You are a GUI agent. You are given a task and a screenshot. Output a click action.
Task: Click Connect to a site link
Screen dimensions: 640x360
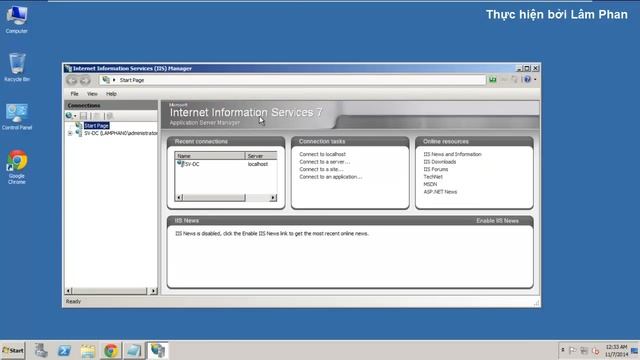[321, 169]
